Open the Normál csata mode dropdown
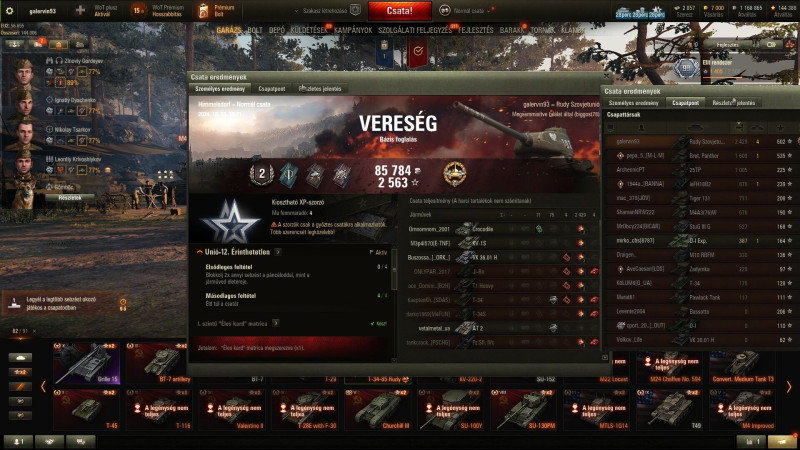This screenshot has height=450, width=800. (466, 10)
